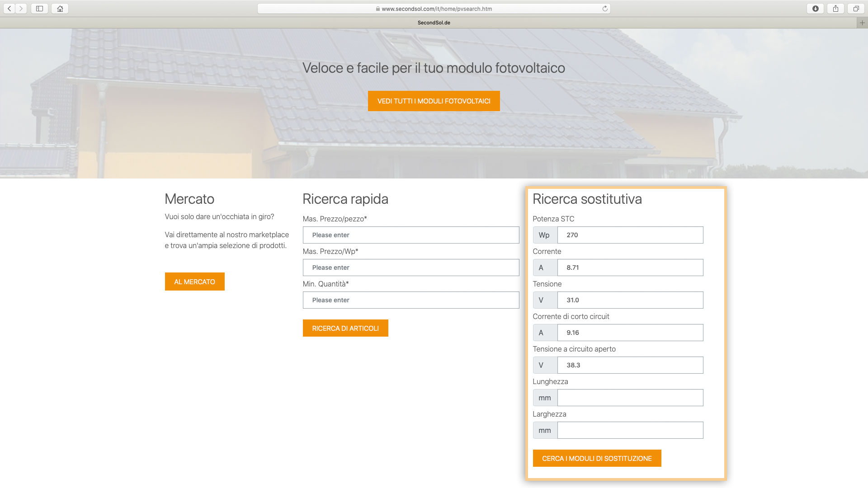
Task: Edit the Potenza STC 270 field
Action: click(x=630, y=235)
